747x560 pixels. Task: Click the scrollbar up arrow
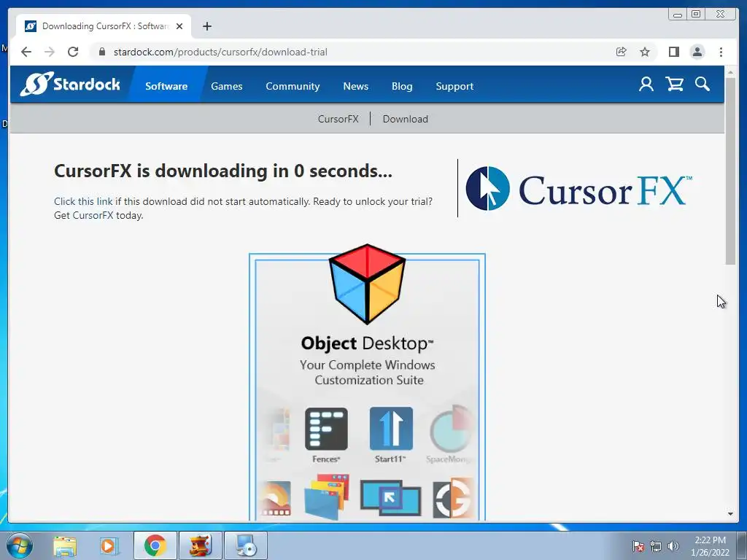coord(730,72)
